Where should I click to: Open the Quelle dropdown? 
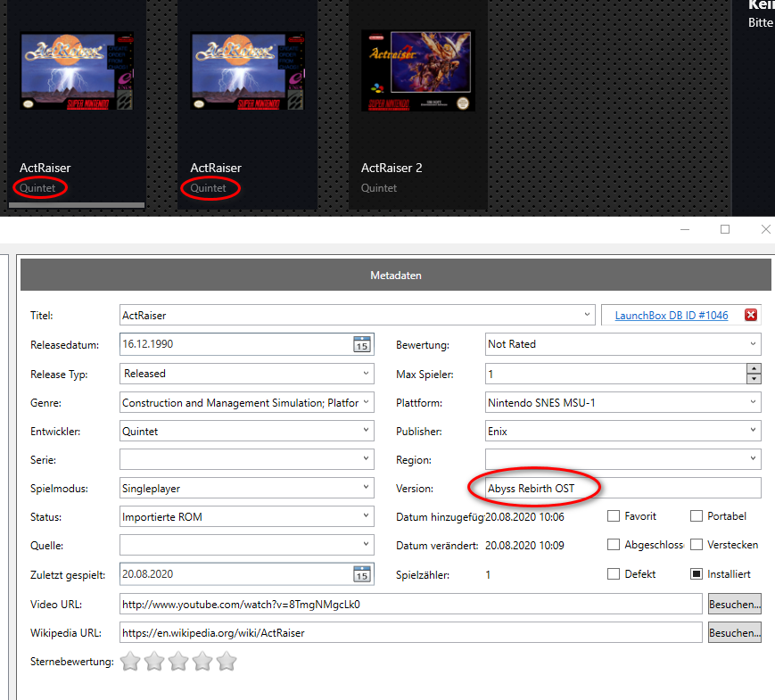pyautogui.click(x=366, y=544)
